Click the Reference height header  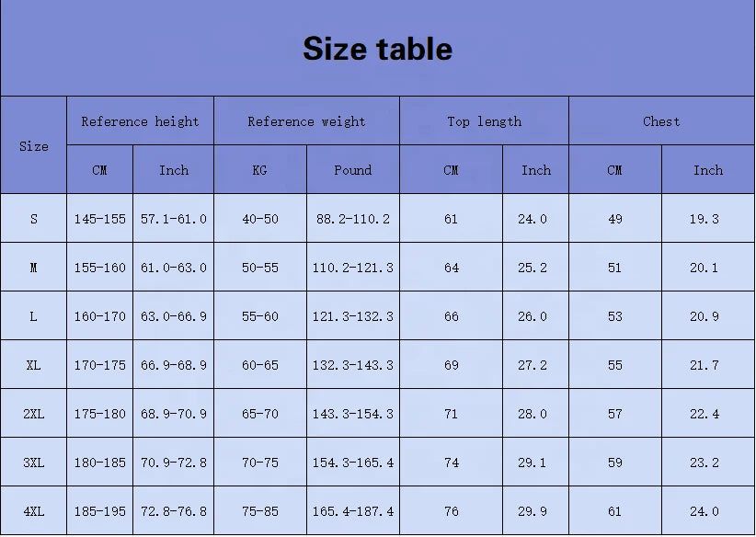[x=140, y=121]
